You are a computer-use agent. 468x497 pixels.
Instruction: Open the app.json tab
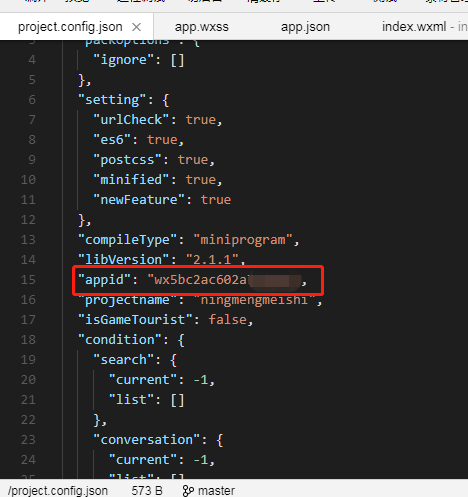coord(305,27)
